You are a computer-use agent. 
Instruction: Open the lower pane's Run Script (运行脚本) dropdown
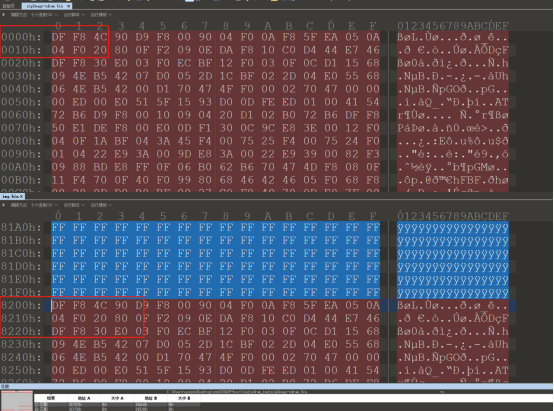pyautogui.click(x=74, y=205)
